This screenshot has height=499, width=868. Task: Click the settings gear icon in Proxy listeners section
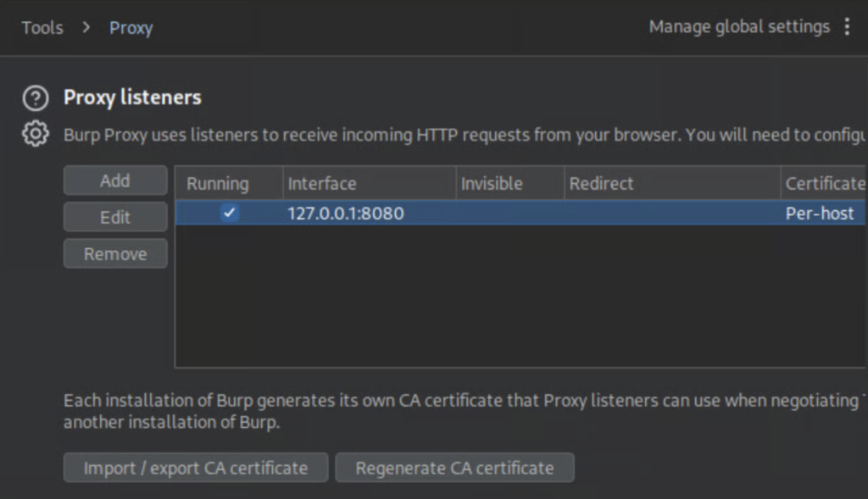(35, 133)
